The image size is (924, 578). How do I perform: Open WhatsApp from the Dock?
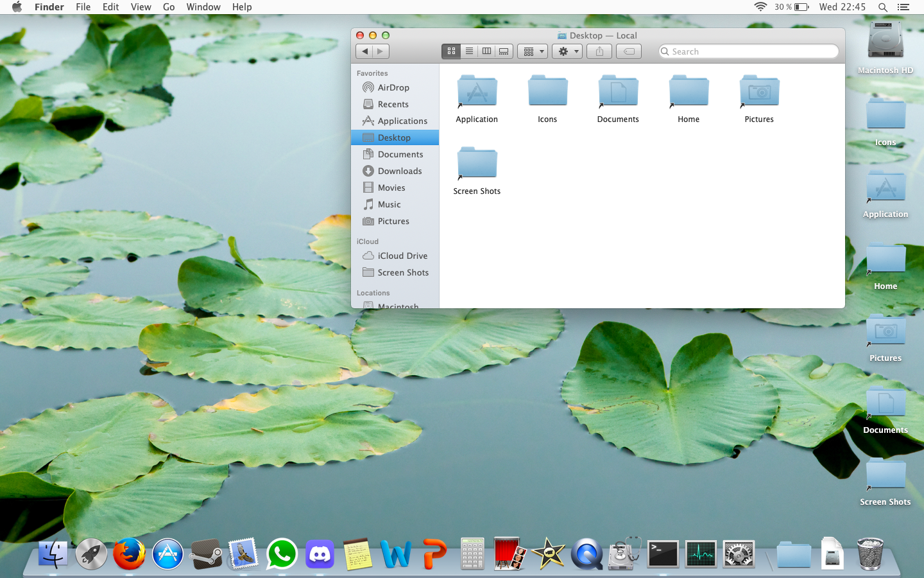pos(282,554)
